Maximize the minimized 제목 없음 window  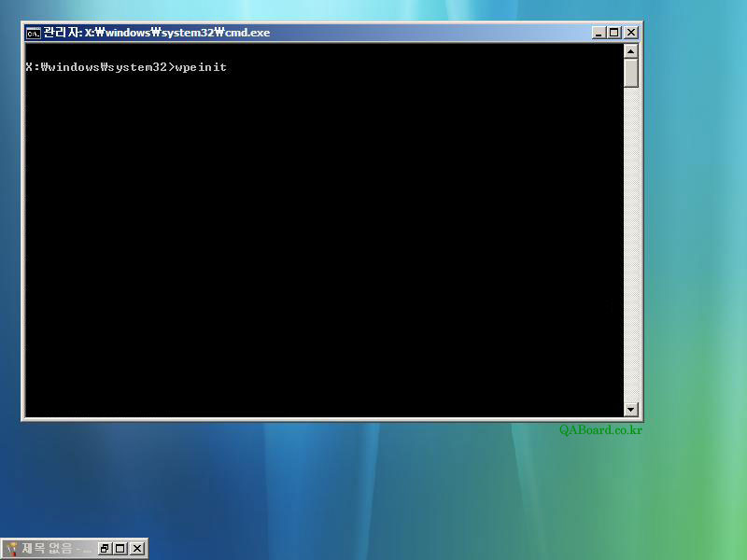point(120,549)
